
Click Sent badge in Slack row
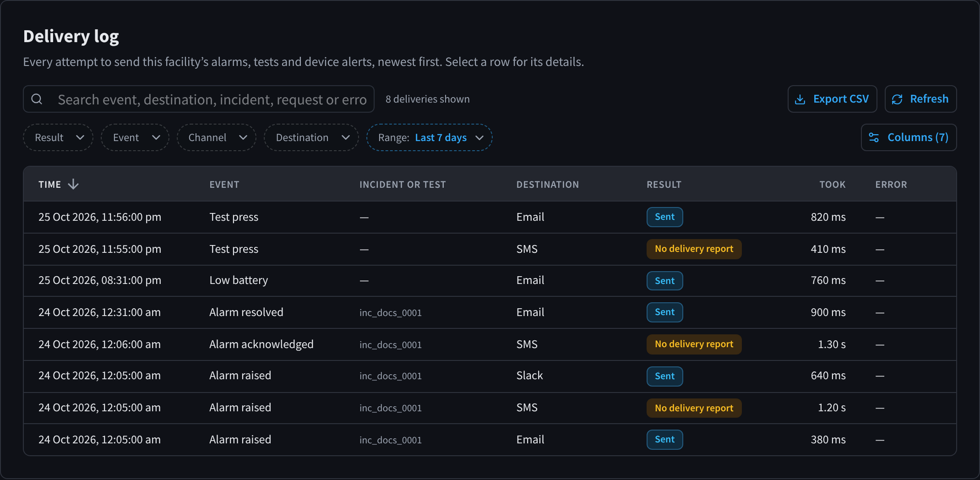click(665, 376)
